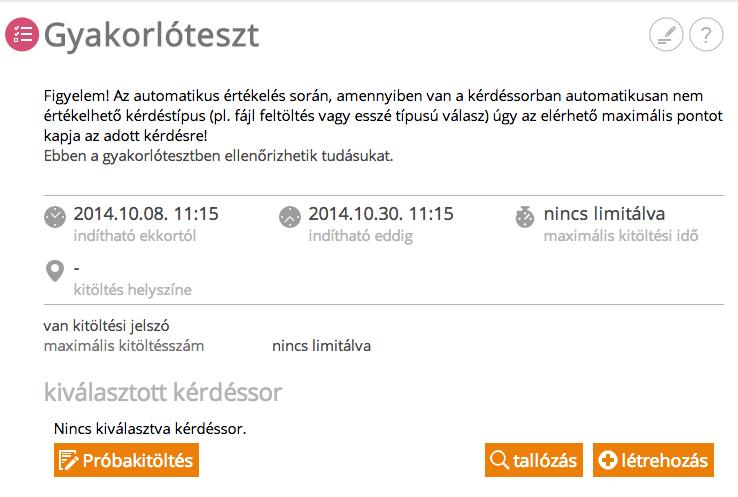
Task: Click the pink checklist icon beside Gyakorlóteszt
Action: click(22, 34)
